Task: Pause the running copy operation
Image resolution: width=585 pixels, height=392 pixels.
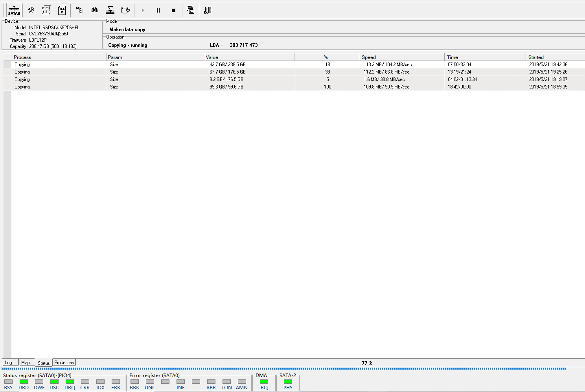Action: [x=158, y=11]
